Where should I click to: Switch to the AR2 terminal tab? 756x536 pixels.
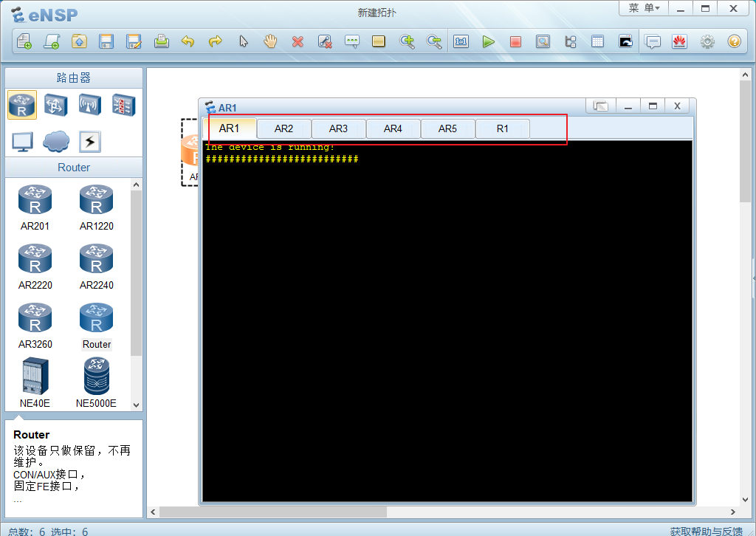[283, 128]
